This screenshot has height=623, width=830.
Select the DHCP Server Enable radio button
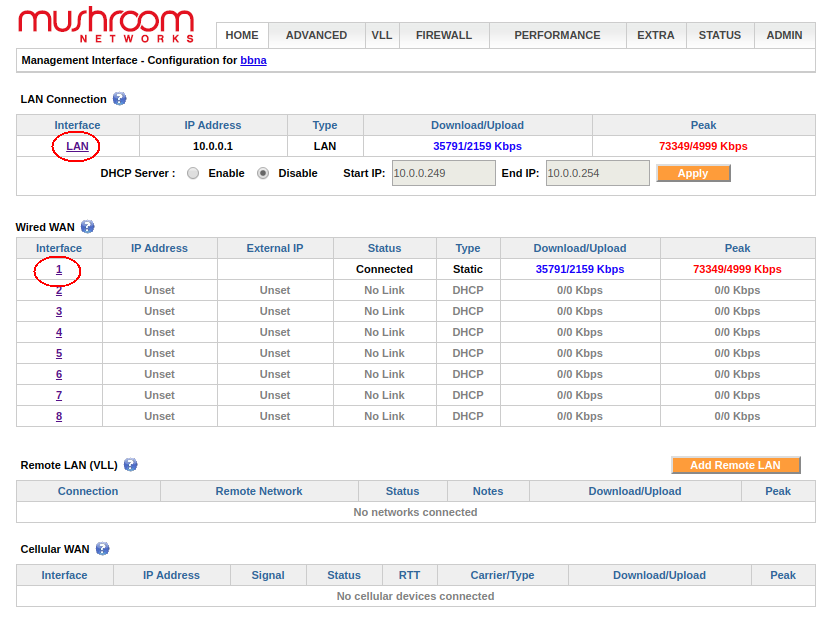193,174
